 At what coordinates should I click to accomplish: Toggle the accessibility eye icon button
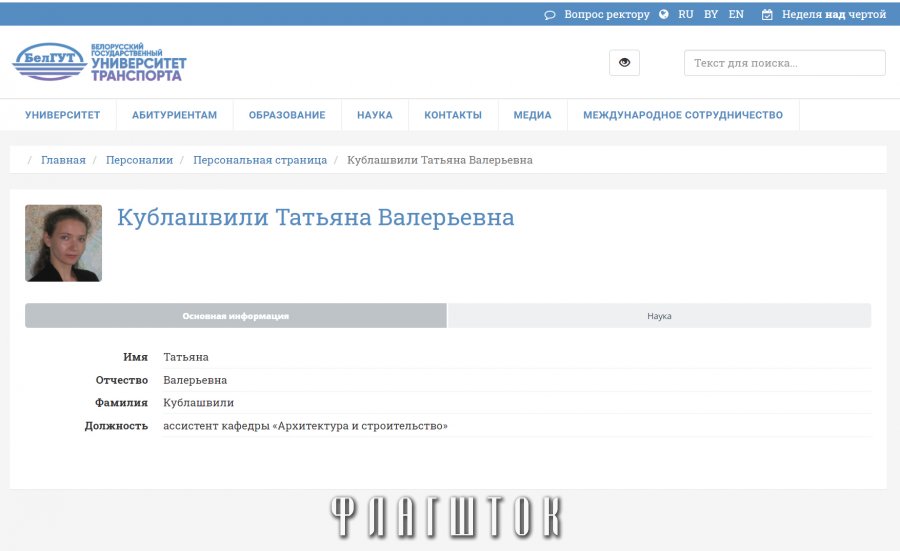point(624,63)
